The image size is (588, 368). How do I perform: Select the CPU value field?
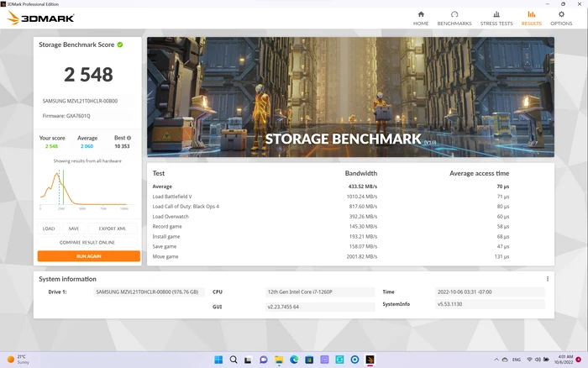(319, 292)
